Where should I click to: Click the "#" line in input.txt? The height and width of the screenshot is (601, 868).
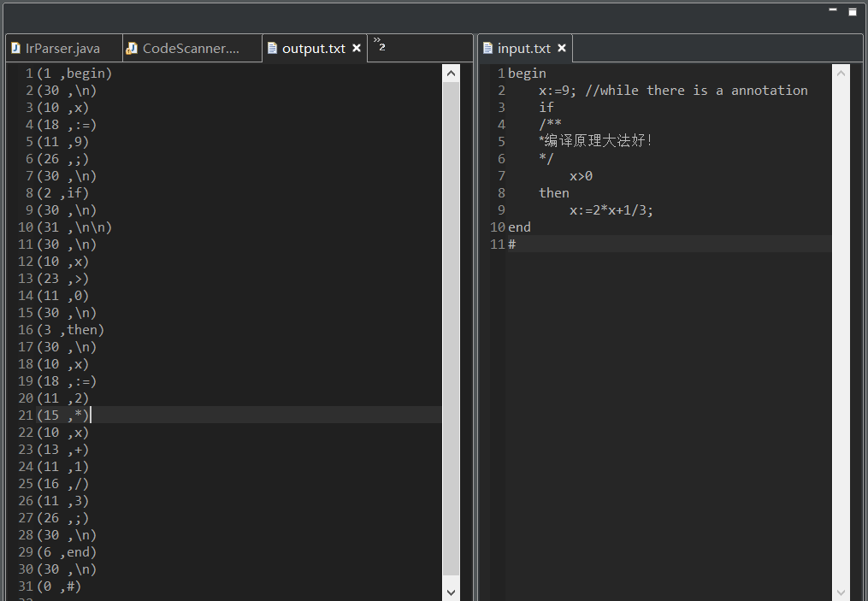(x=512, y=244)
